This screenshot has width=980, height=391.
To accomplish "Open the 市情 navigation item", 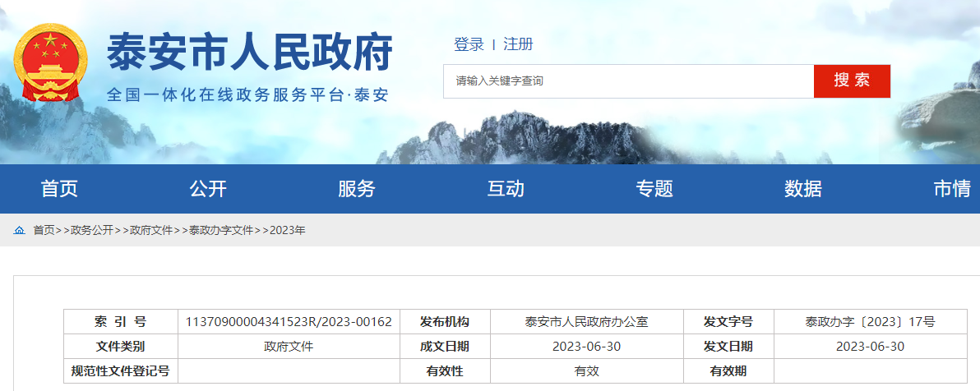I will tap(952, 189).
